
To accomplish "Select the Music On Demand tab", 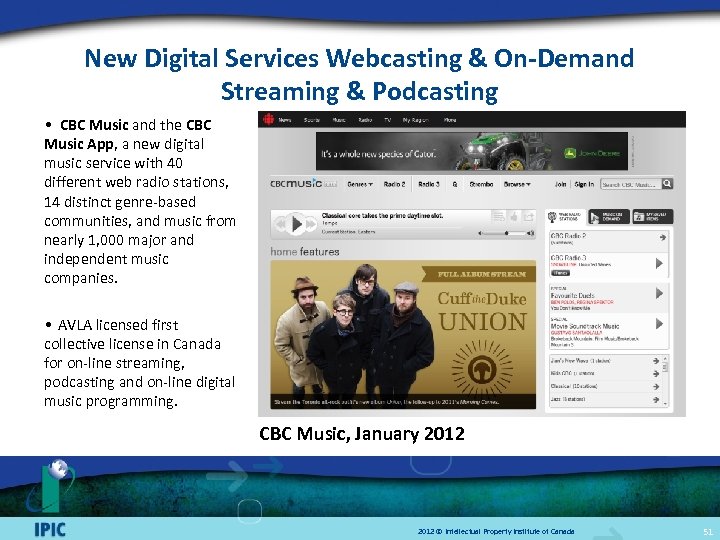I will (x=609, y=217).
